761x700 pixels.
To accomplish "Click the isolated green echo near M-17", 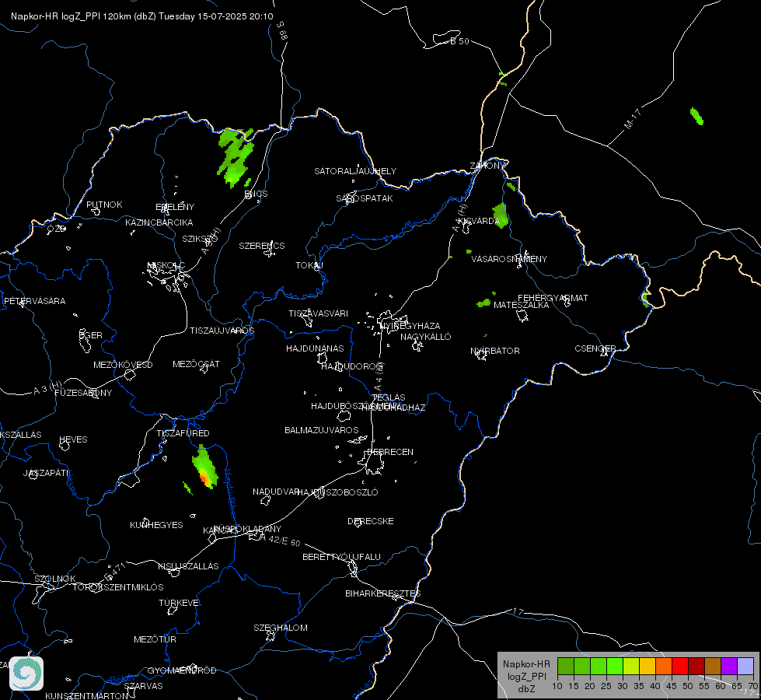I will point(696,116).
